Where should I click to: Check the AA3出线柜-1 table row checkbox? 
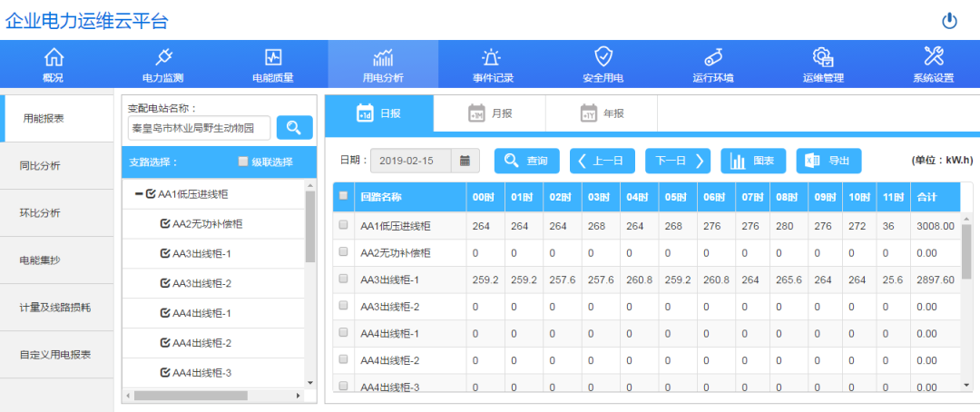pyautogui.click(x=343, y=280)
